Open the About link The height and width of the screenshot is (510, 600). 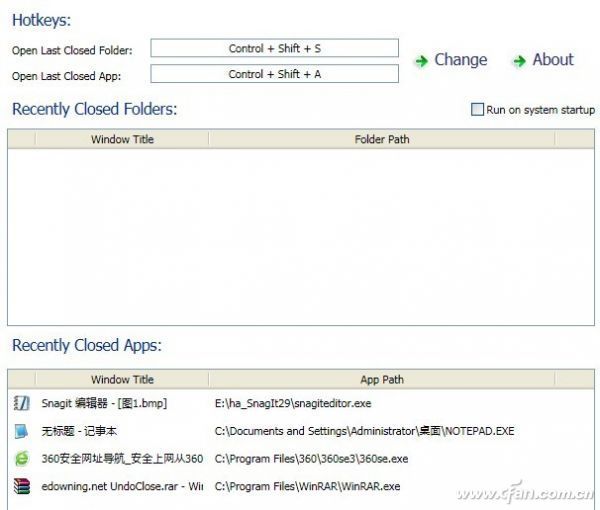tap(552, 60)
